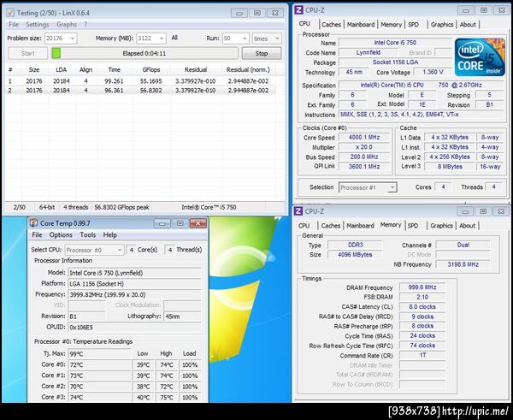The width and height of the screenshot is (513, 420).
Task: Click the upper CPU-Z window's Z icon
Action: click(x=298, y=10)
